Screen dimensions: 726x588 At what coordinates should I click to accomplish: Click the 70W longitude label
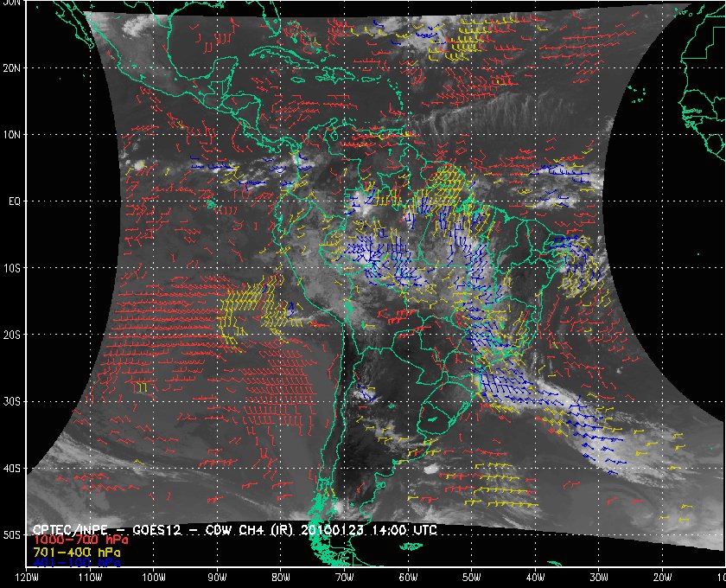[345, 578]
